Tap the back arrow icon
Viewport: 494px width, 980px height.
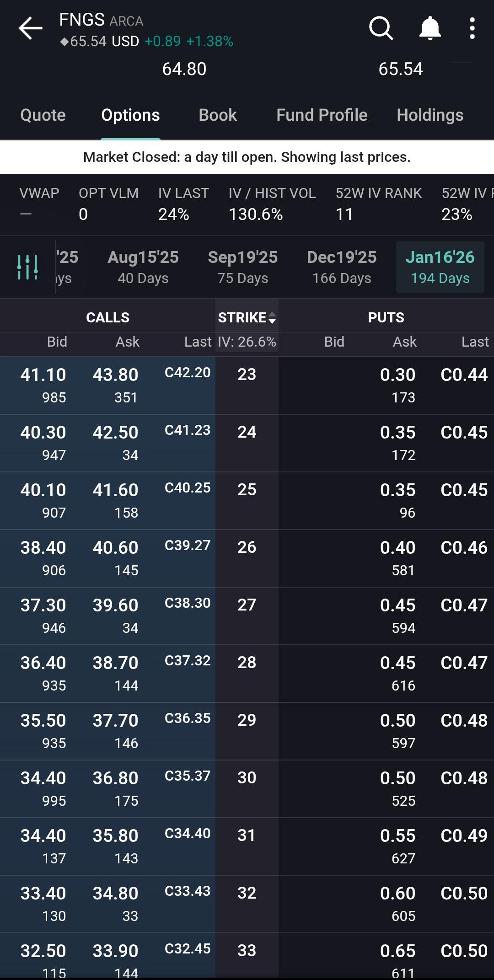(x=30, y=28)
